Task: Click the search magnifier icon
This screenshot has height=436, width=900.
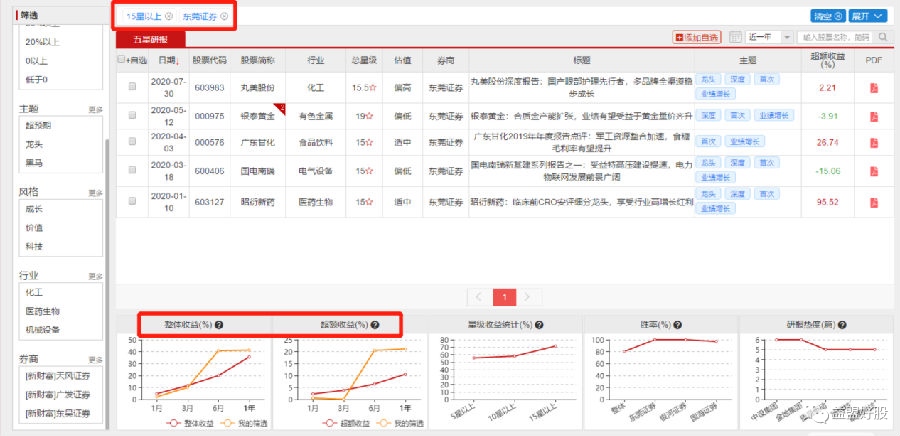Action: tap(883, 38)
